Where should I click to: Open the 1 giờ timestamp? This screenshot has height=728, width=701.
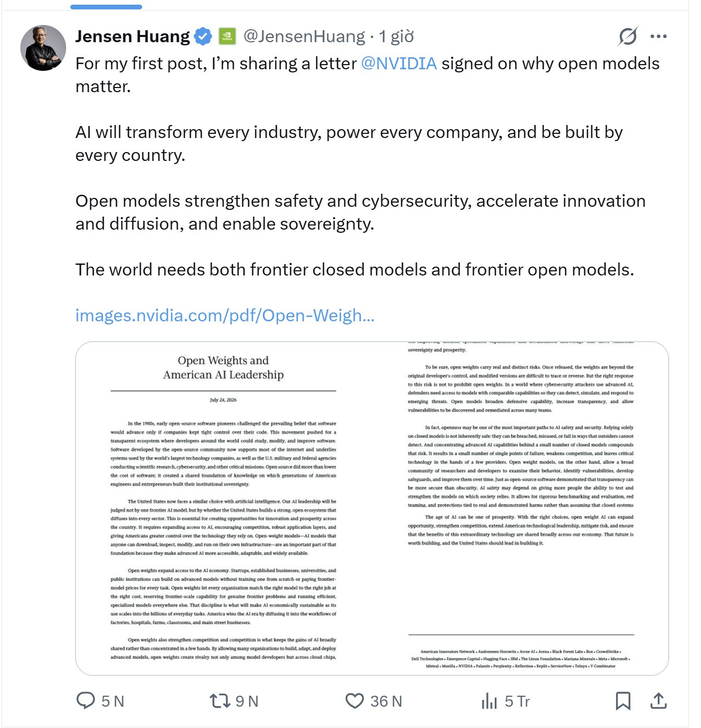[396, 36]
